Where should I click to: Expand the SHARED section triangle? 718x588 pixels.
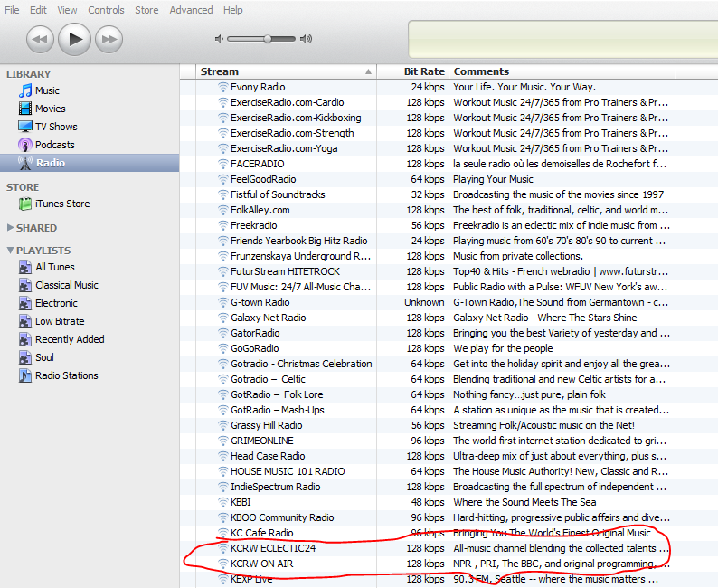click(x=10, y=228)
